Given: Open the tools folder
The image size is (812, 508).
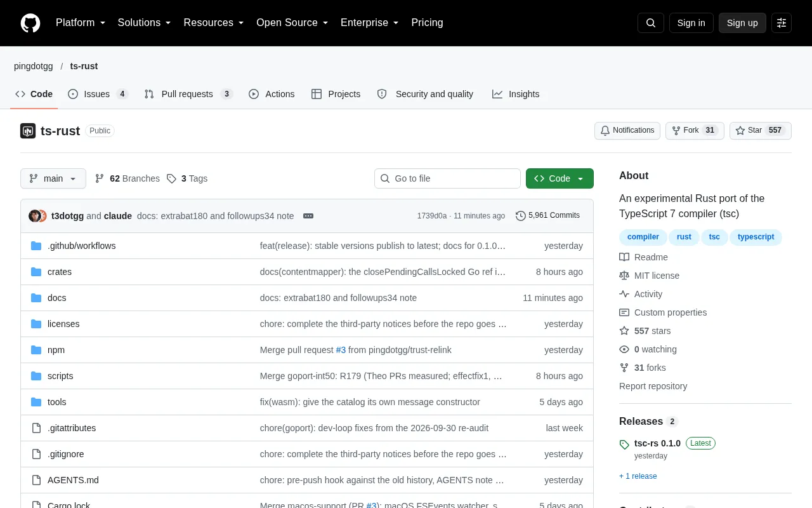Looking at the screenshot, I should (56, 402).
